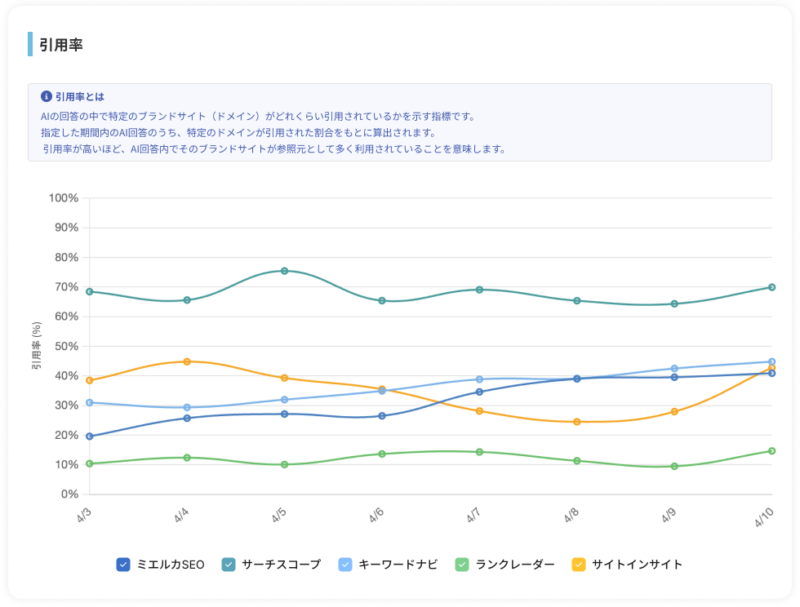Click the ミエルカSEO data point on 4/3
The width and height of the screenshot is (800, 607).
(x=90, y=436)
